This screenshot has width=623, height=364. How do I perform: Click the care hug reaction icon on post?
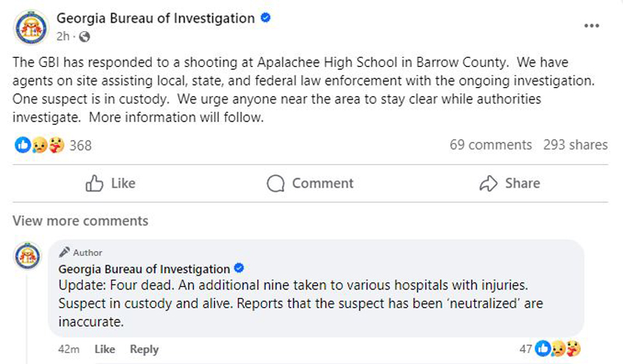point(56,145)
